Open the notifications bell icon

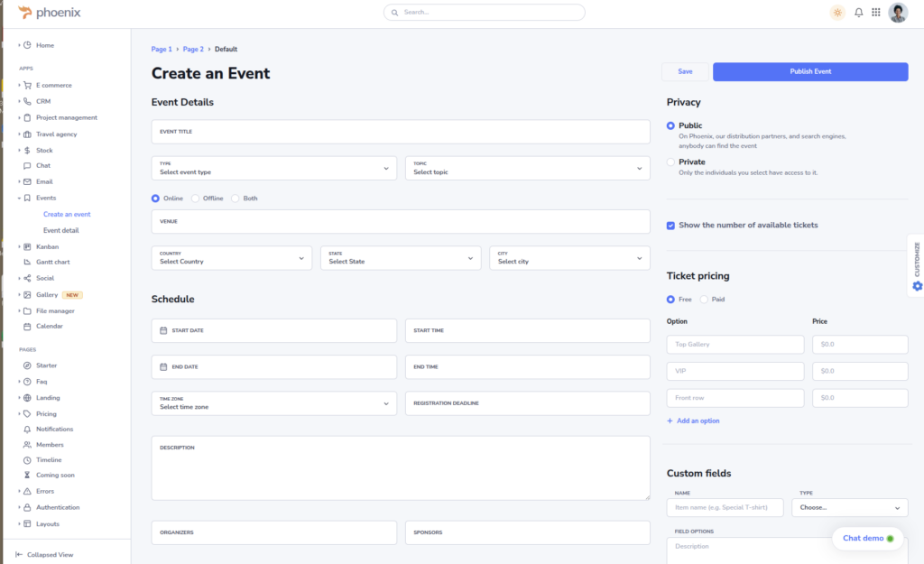(x=858, y=13)
